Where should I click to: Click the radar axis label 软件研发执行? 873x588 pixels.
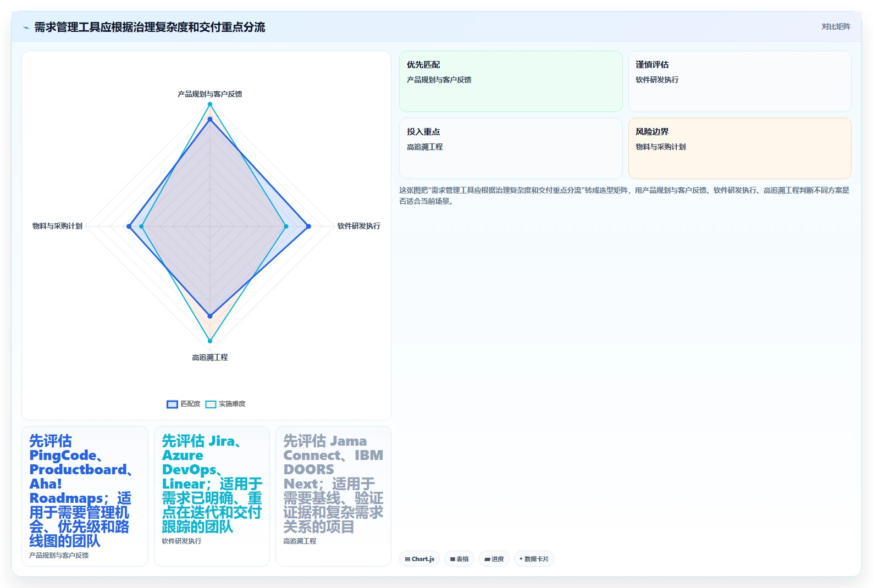358,226
